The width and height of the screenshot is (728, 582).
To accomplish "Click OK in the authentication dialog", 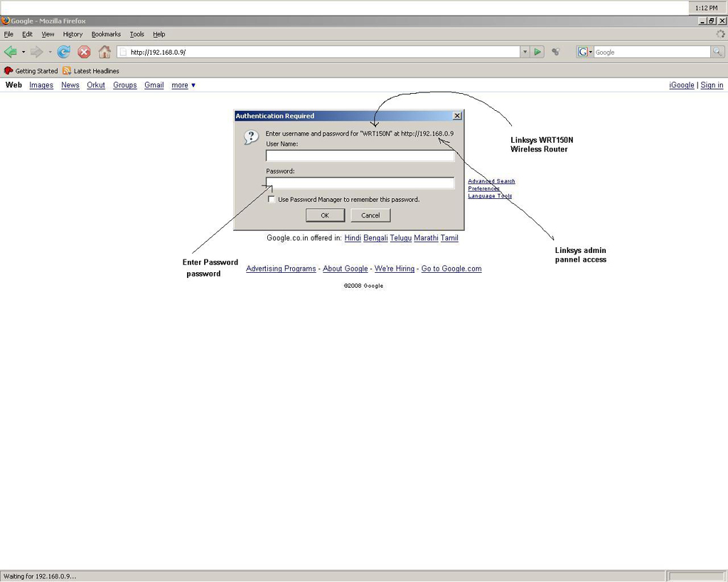I will click(325, 215).
